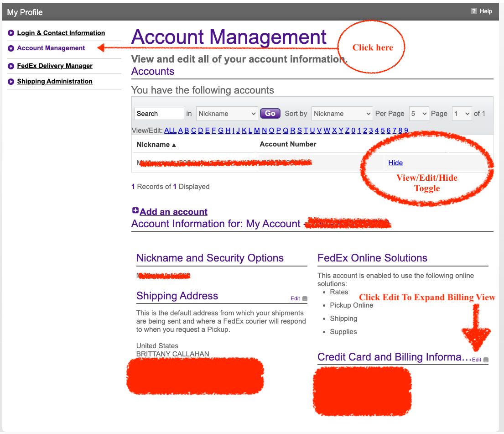Click the 'Supplies' list item
The image size is (504, 434).
(343, 332)
